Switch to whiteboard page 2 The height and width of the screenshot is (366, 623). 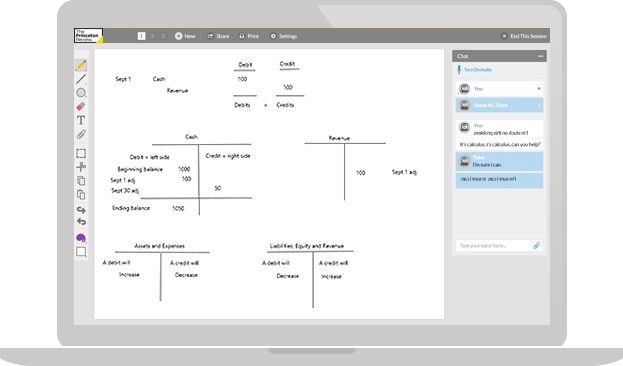coord(152,36)
